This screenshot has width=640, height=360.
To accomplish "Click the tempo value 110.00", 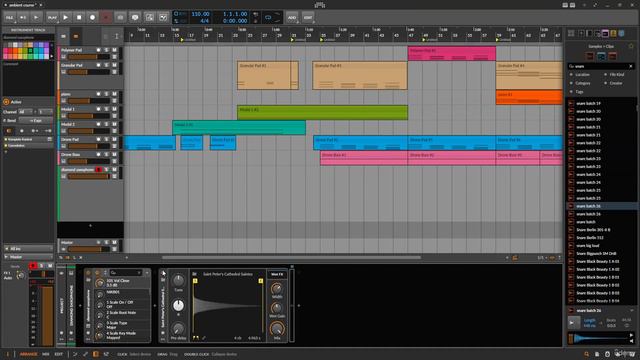I will tap(200, 14).
